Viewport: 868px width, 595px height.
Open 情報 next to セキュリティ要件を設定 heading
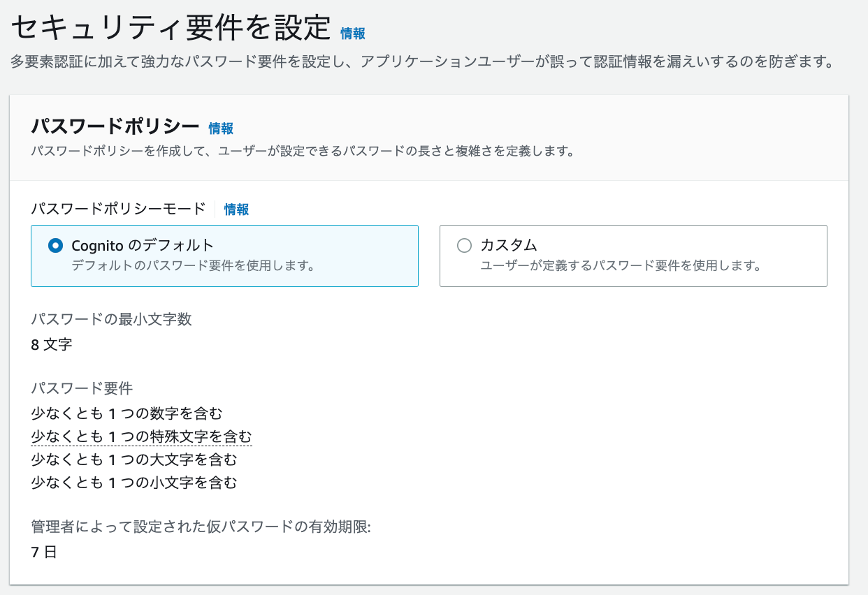[352, 33]
